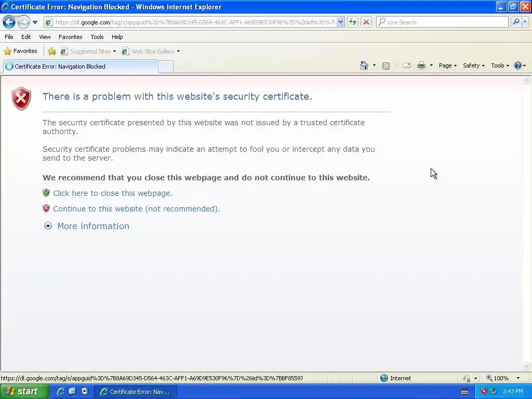Click the vertical scrollbar up arrow
The width and height of the screenshot is (532, 399).
point(527,81)
